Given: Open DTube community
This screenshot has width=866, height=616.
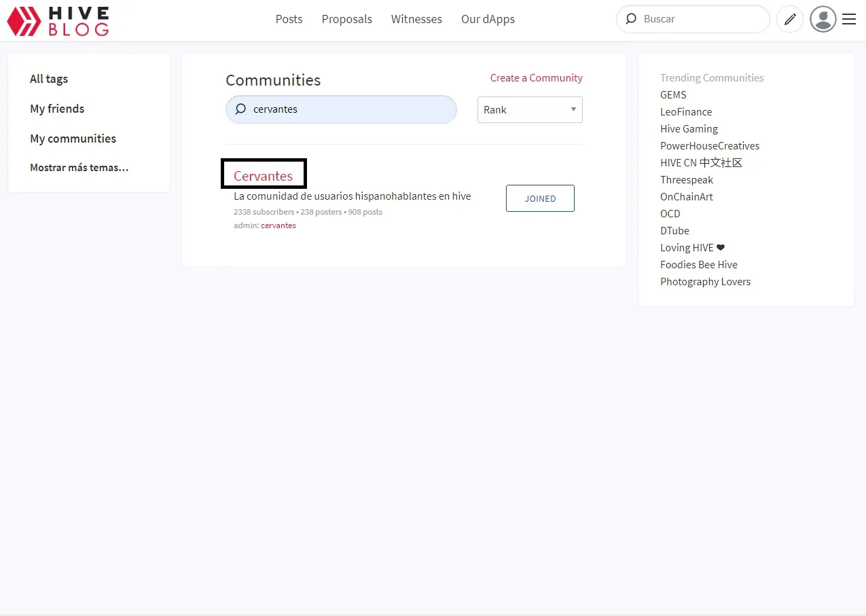Looking at the screenshot, I should 674,231.
